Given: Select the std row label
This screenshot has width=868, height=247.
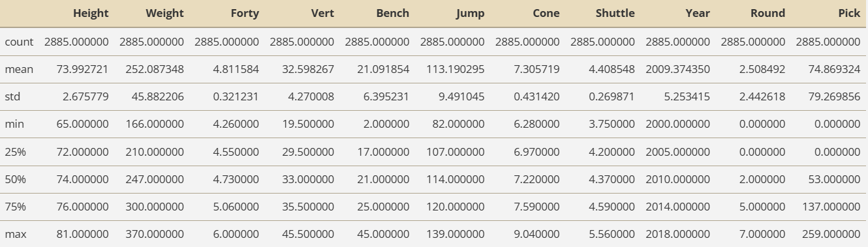Looking at the screenshot, I should click(x=12, y=96).
